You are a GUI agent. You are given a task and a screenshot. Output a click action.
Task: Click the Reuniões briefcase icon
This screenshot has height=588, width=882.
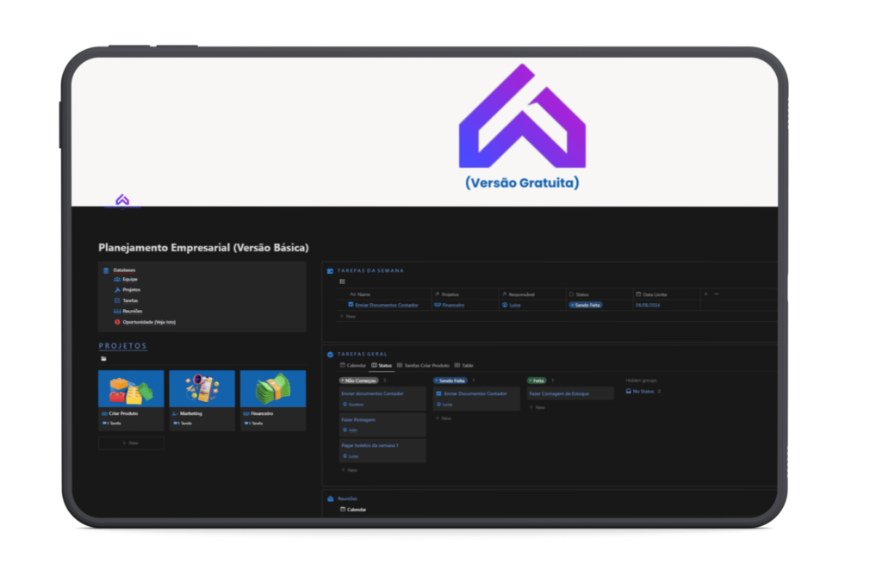(x=331, y=498)
